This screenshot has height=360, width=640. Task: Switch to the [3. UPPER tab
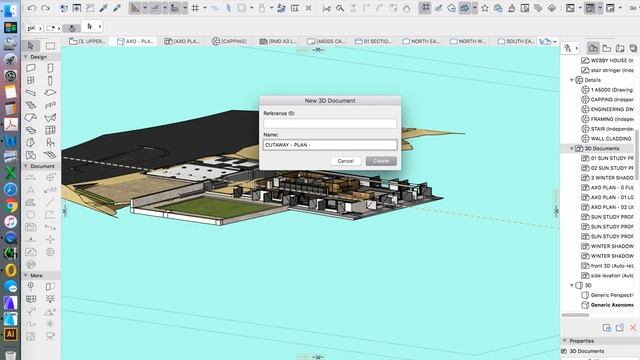87,41
